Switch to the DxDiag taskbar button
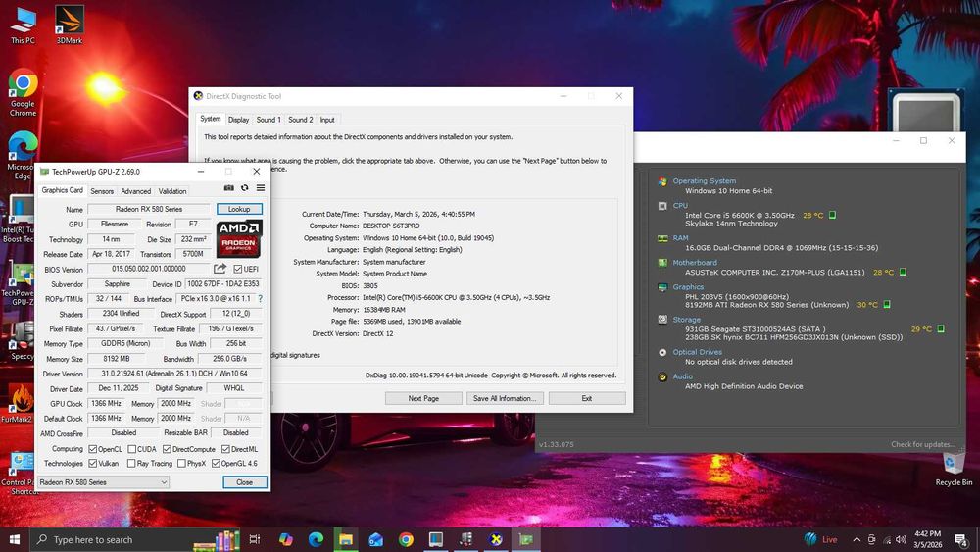 click(x=496, y=539)
